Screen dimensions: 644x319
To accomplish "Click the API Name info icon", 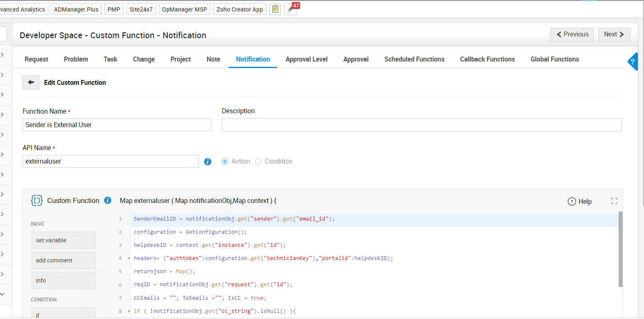I will [208, 162].
